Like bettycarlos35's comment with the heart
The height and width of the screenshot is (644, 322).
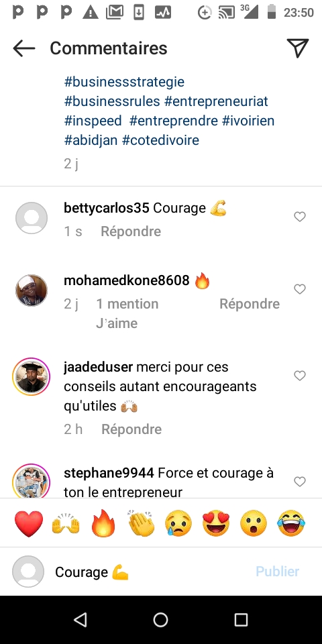tap(300, 217)
